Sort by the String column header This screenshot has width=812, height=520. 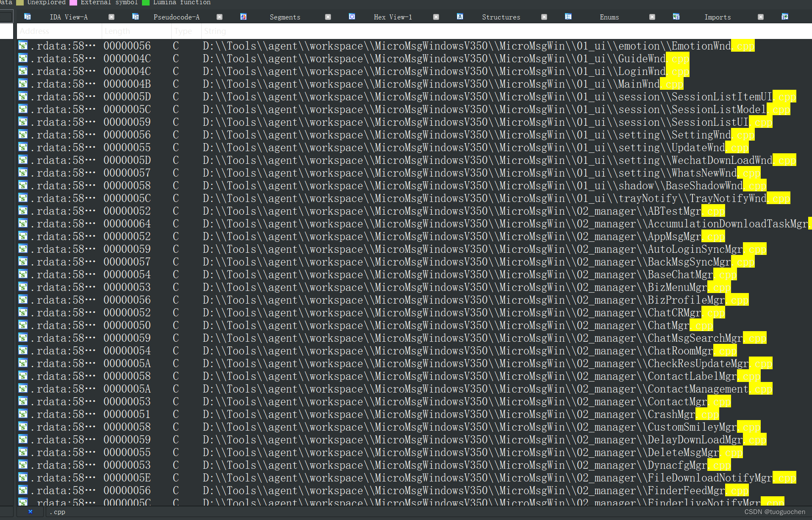[x=506, y=31]
